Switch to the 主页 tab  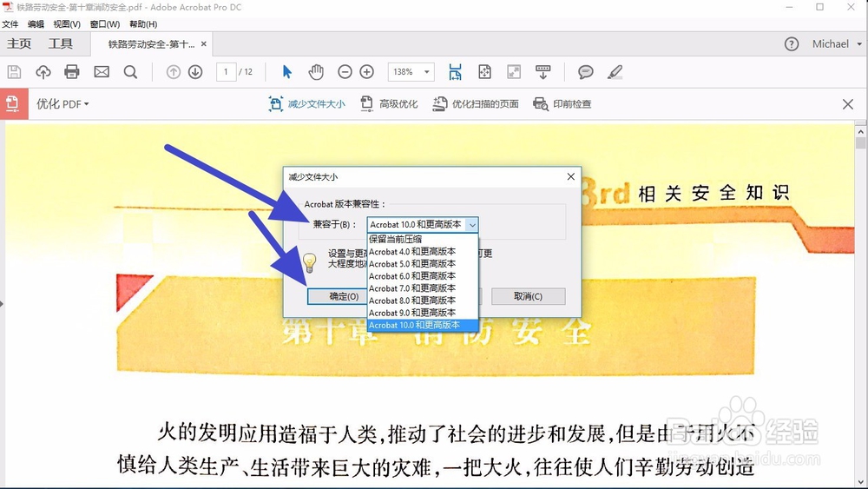click(x=19, y=43)
